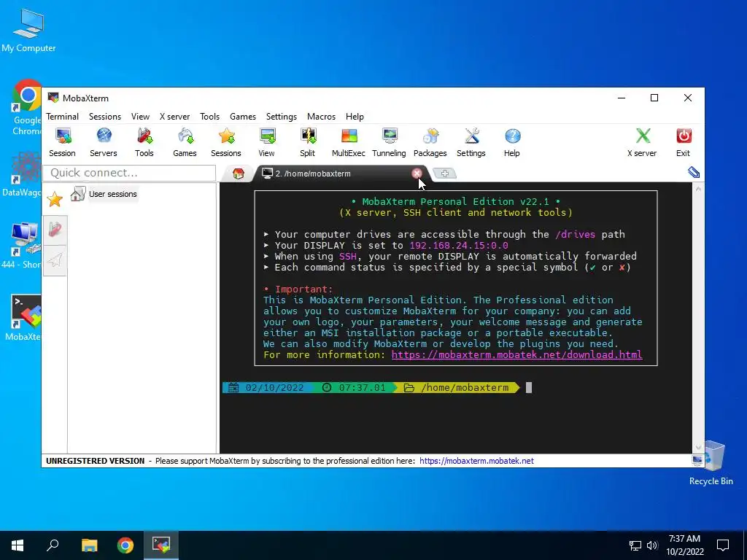Open the Recycle Bin desktop icon
The image size is (747, 560).
(711, 463)
